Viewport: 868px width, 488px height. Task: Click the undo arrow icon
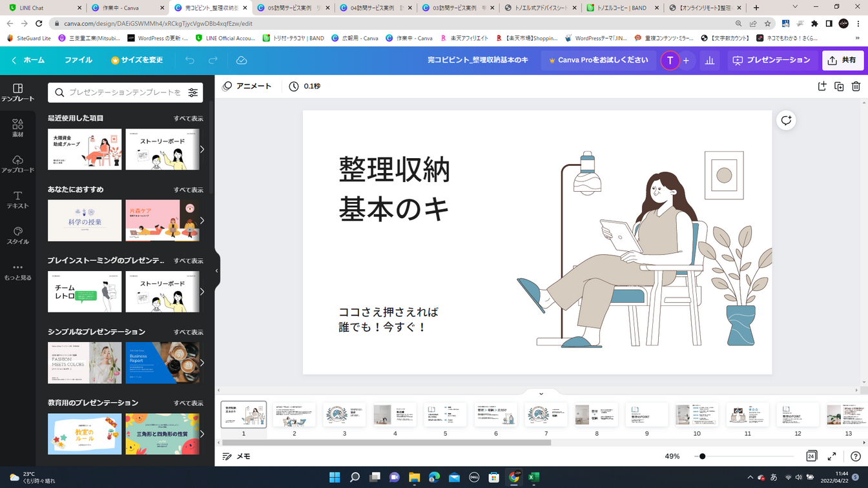click(x=189, y=60)
